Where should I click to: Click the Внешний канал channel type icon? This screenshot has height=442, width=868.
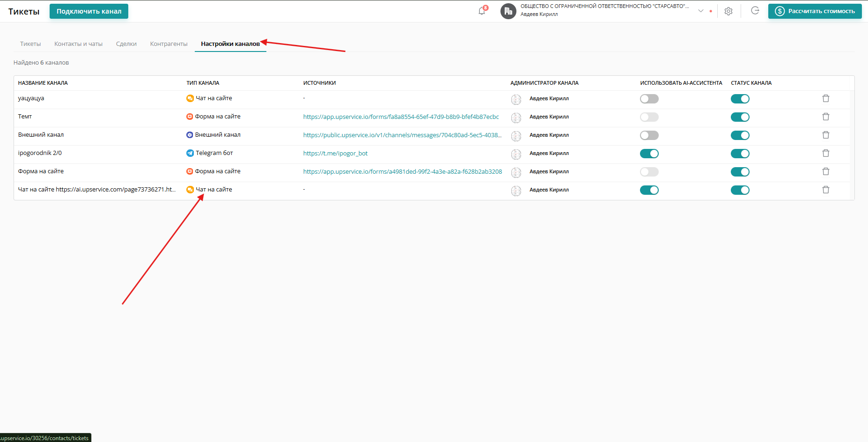click(x=190, y=135)
